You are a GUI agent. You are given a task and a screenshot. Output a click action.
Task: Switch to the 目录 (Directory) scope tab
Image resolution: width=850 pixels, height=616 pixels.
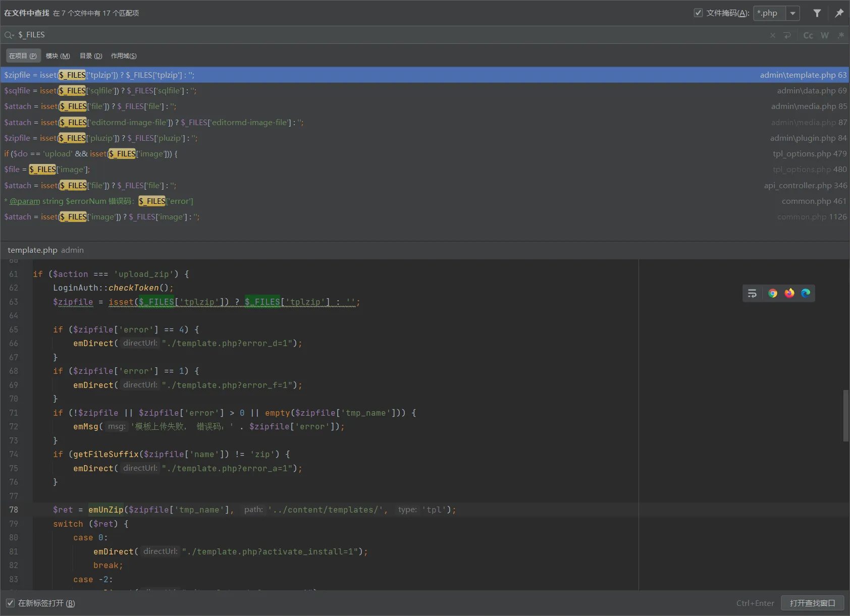(91, 55)
